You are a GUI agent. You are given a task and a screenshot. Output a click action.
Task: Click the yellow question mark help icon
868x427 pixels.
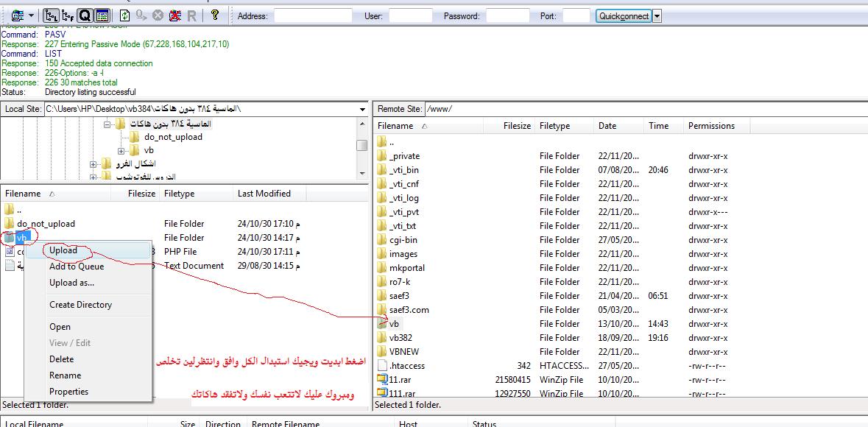214,15
